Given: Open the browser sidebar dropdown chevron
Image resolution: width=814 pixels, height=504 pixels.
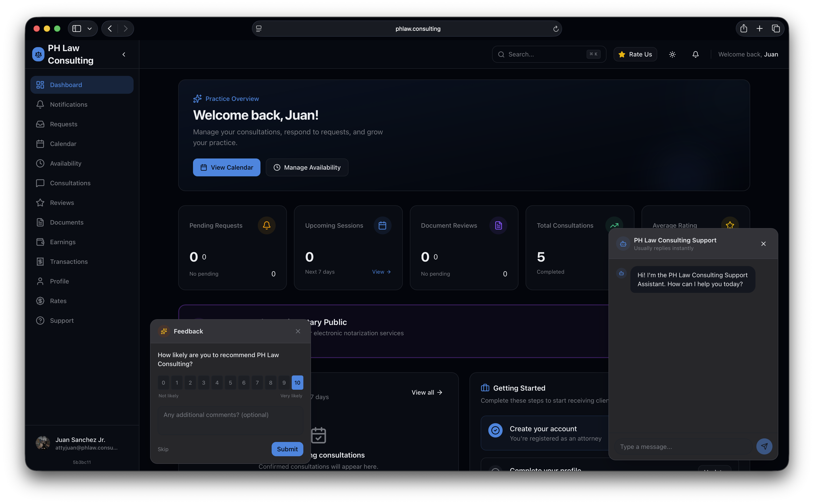Looking at the screenshot, I should pyautogui.click(x=89, y=29).
